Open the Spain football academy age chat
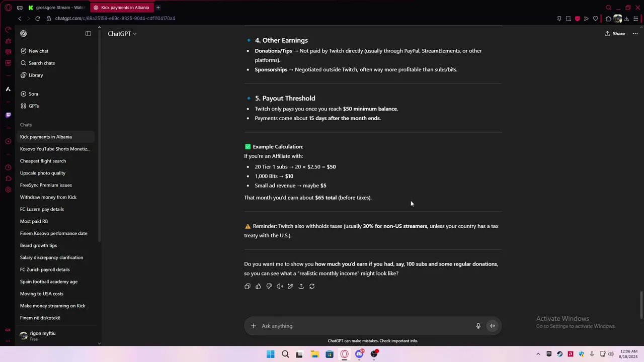 (x=55, y=282)
